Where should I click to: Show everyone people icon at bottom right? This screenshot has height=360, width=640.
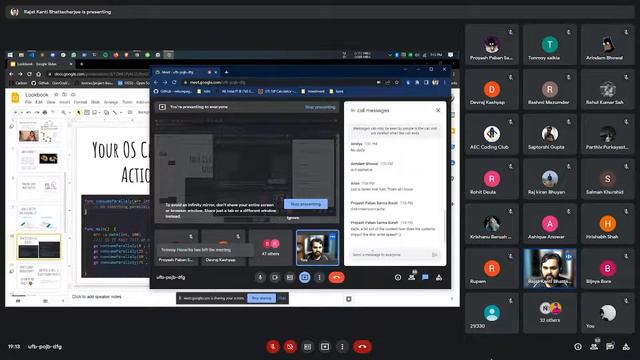(594, 347)
